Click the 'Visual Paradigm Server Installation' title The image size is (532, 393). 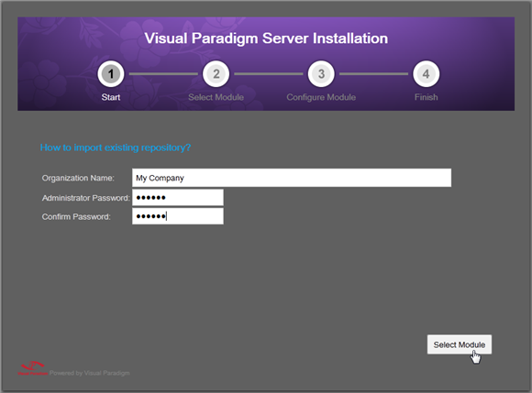[x=266, y=38]
